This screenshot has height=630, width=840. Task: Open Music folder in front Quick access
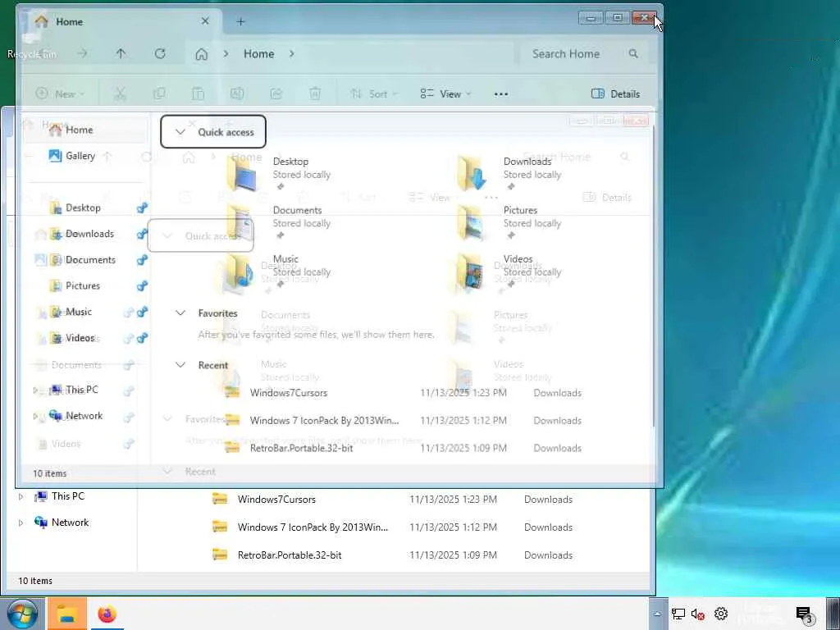(279, 271)
